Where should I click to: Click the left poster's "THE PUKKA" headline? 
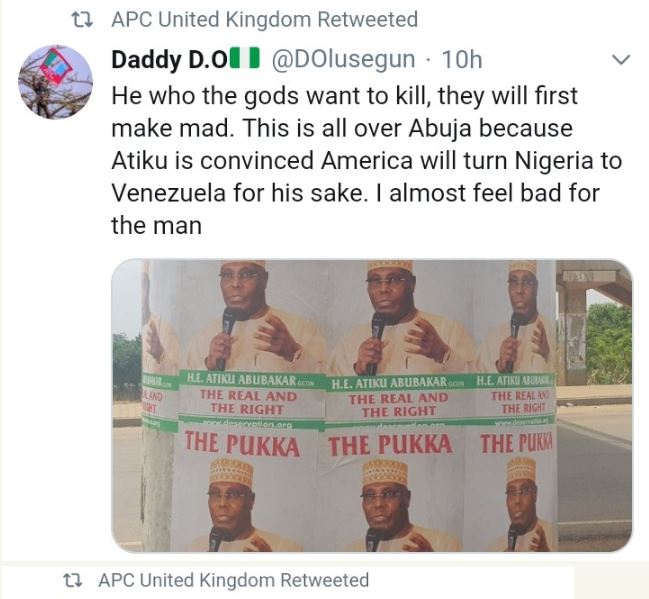click(242, 444)
